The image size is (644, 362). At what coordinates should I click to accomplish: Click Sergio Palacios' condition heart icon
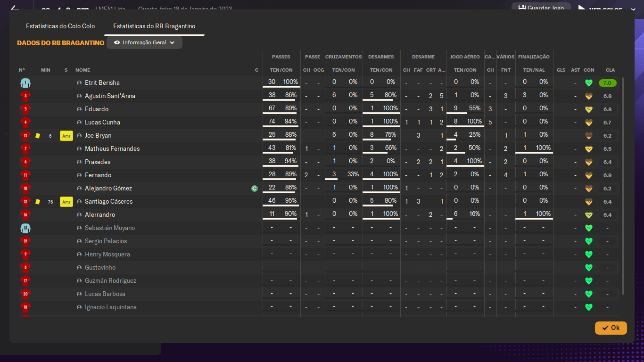coord(588,241)
